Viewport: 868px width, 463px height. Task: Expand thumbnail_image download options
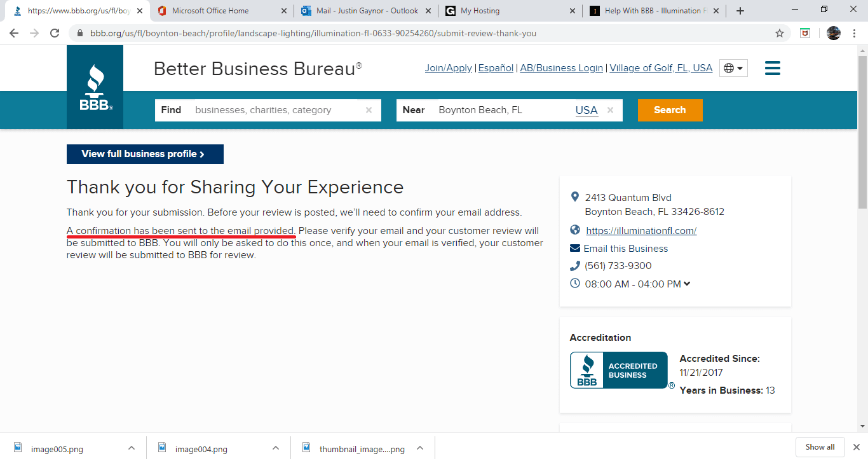[420, 448]
